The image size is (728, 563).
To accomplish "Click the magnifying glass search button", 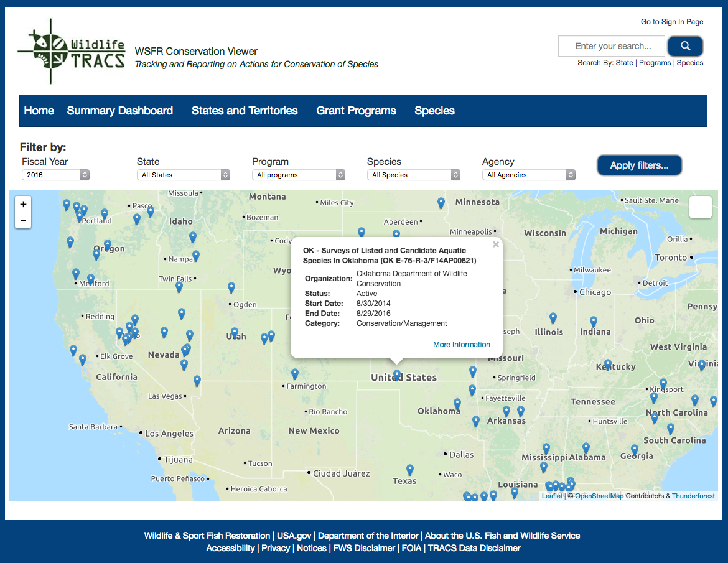I will (x=685, y=46).
